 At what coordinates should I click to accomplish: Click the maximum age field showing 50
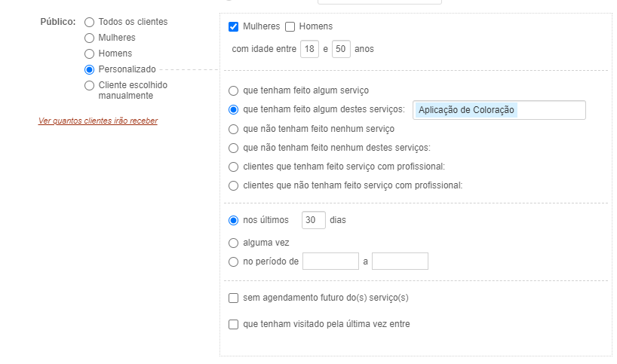point(341,49)
